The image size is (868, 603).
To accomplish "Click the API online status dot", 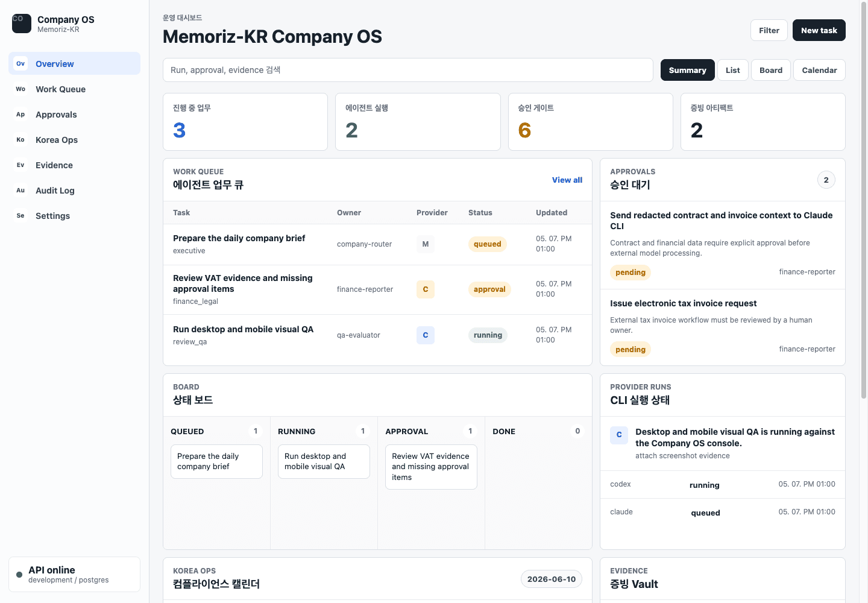I will 19,575.
